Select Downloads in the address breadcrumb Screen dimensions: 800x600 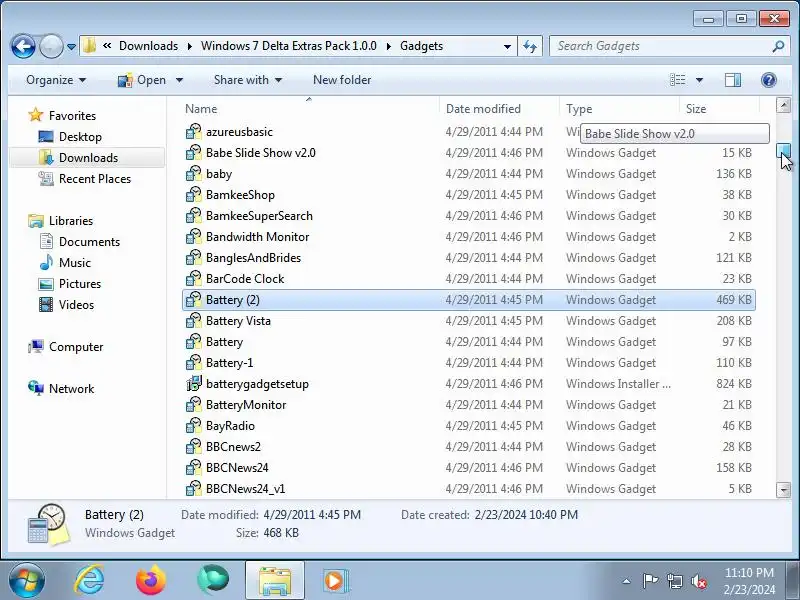(x=148, y=46)
